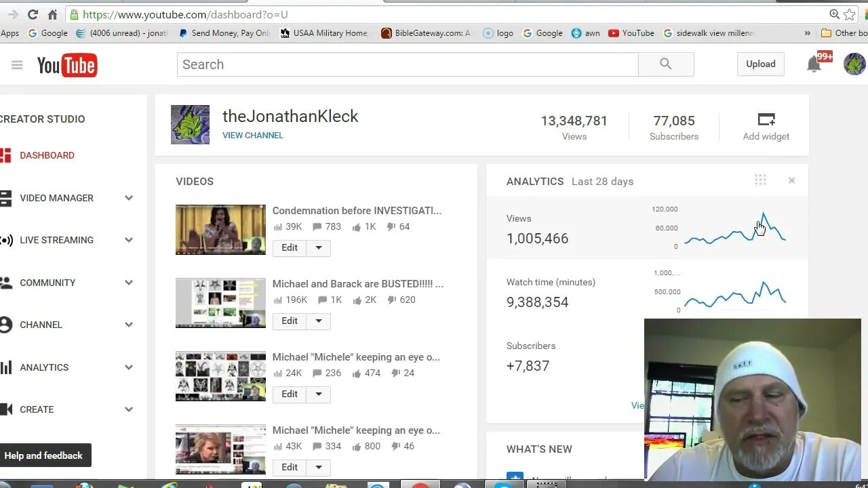Go forward with browser arrow
This screenshot has width=868, height=488.
(x=12, y=14)
